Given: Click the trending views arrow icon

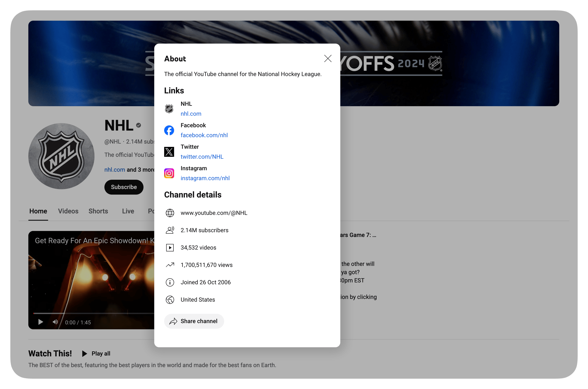Looking at the screenshot, I should point(170,265).
